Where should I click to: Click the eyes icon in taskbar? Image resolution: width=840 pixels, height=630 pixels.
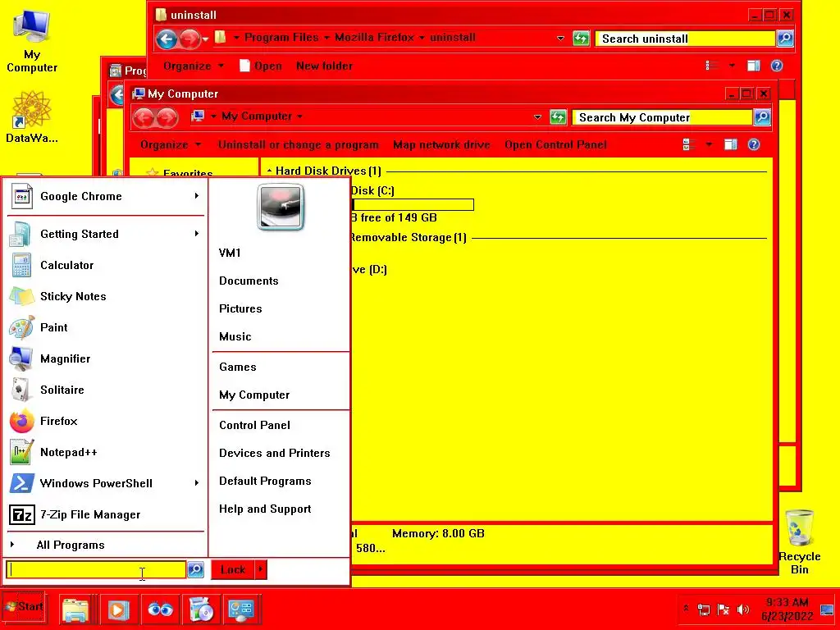160,609
